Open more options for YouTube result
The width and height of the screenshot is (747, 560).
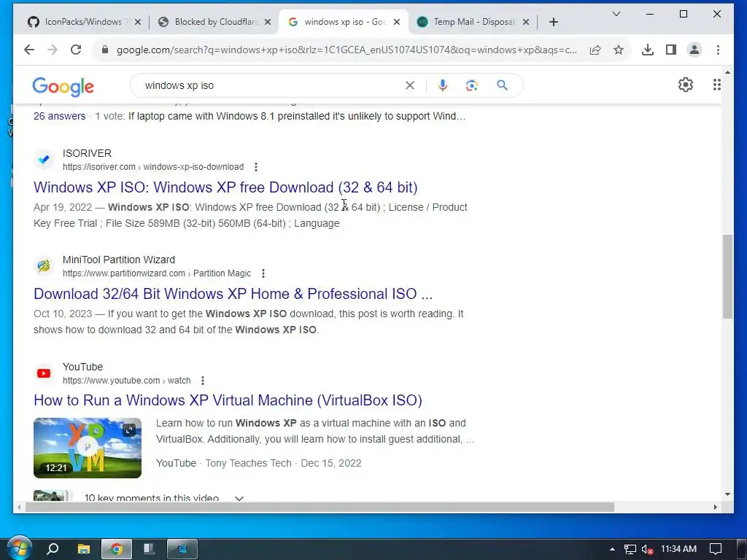[x=203, y=381]
